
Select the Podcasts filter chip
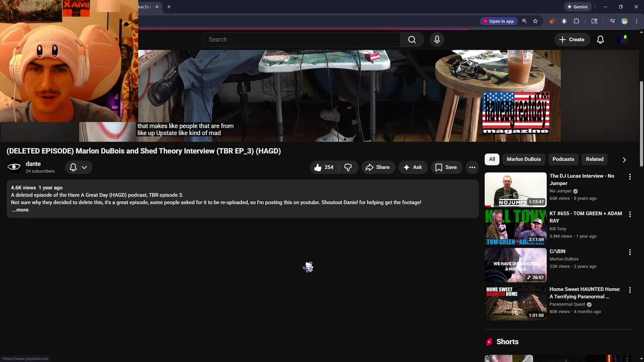coord(563,159)
